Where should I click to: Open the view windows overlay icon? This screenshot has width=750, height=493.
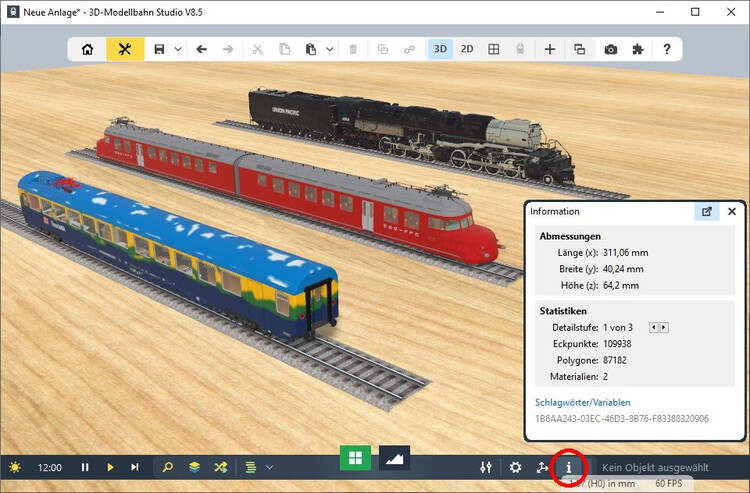[579, 49]
